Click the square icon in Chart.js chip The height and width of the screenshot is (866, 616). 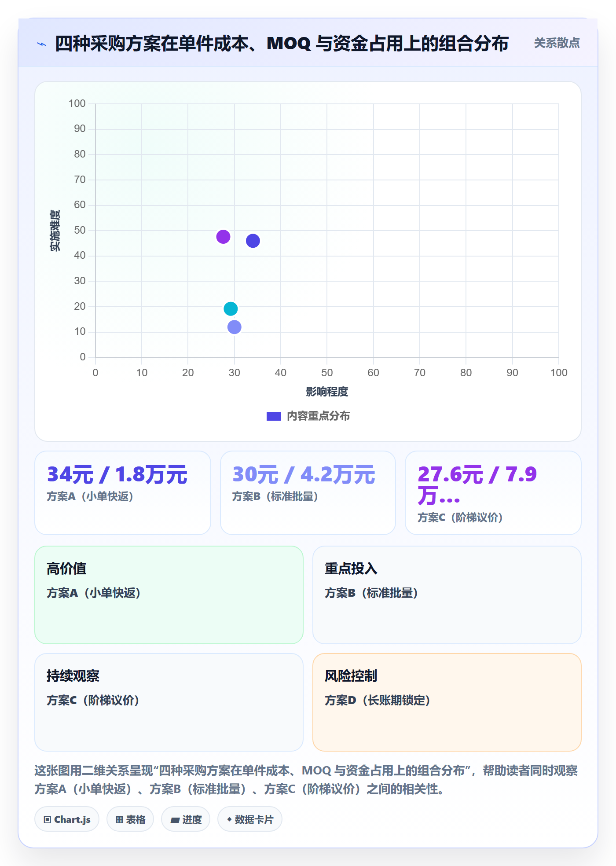(48, 820)
